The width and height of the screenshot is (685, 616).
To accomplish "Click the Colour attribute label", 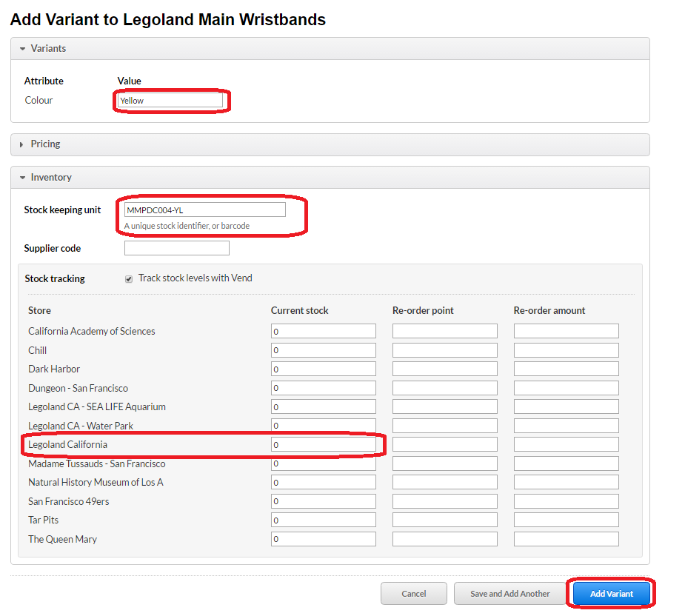I will [x=39, y=100].
